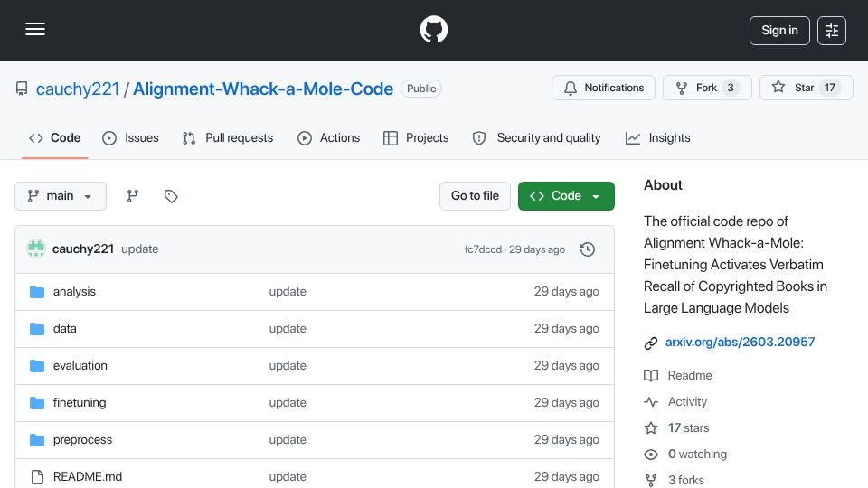Click the evaluation folder icon
The image size is (868, 488).
coord(37,366)
